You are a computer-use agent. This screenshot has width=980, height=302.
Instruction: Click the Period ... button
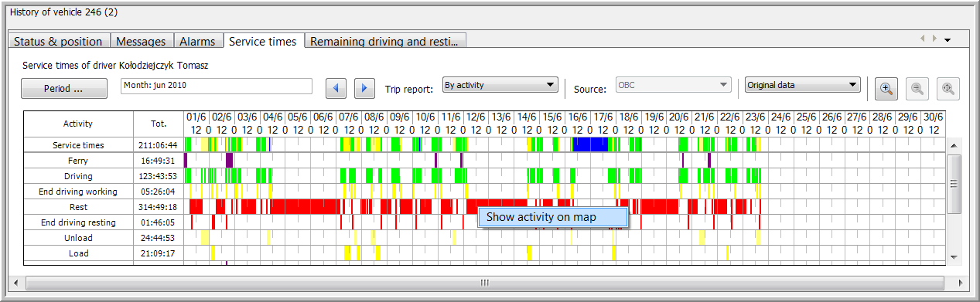(x=64, y=89)
